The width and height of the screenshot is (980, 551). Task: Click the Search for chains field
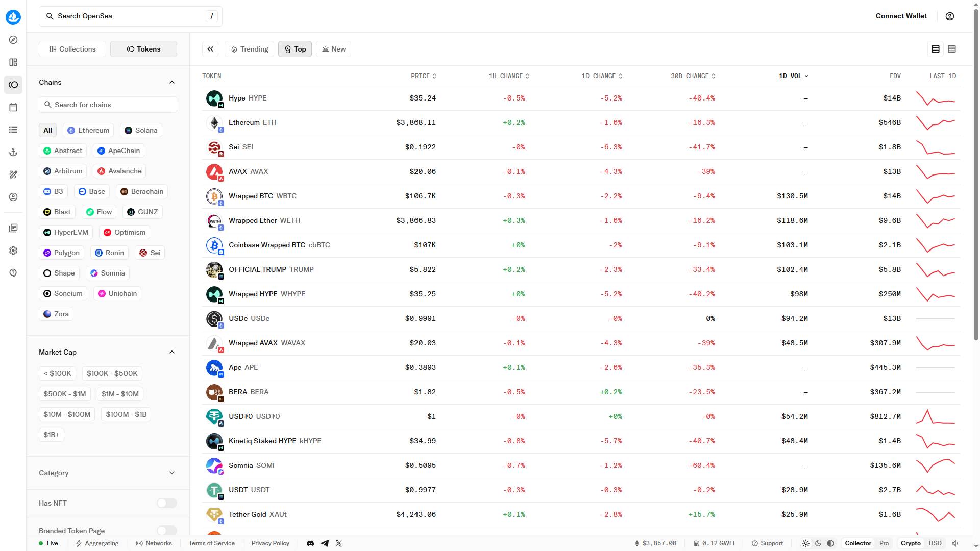(108, 105)
